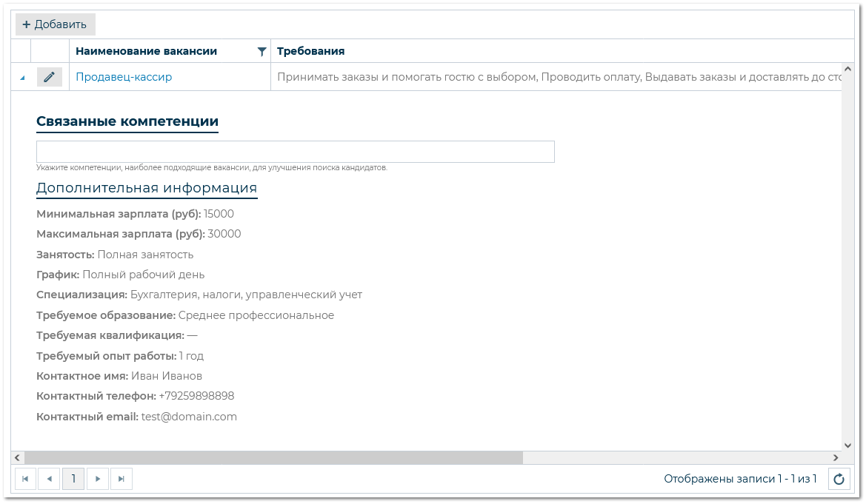866x504 pixels.
Task: Refresh the vacancy list with the reload icon
Action: click(x=839, y=479)
